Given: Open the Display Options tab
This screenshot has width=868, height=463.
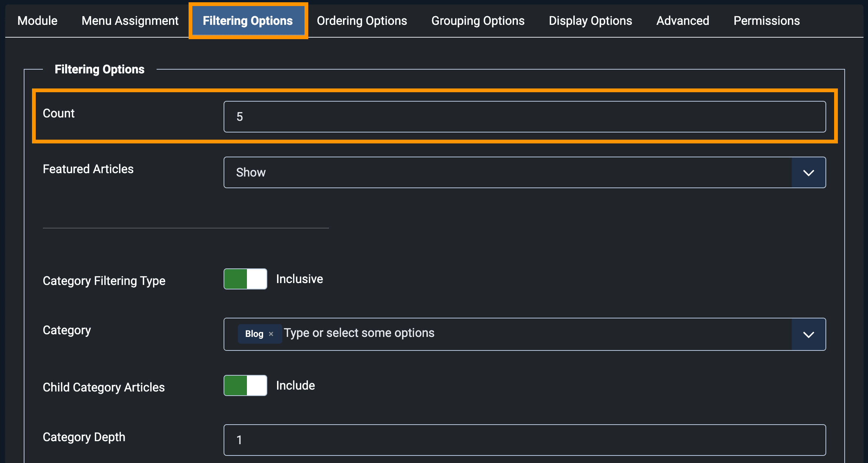Looking at the screenshot, I should [x=590, y=21].
